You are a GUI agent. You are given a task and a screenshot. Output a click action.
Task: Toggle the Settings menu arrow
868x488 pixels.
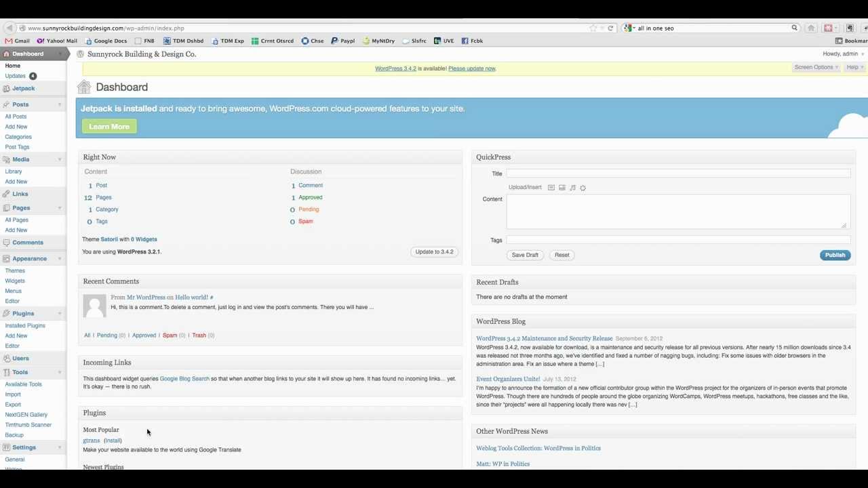point(60,447)
